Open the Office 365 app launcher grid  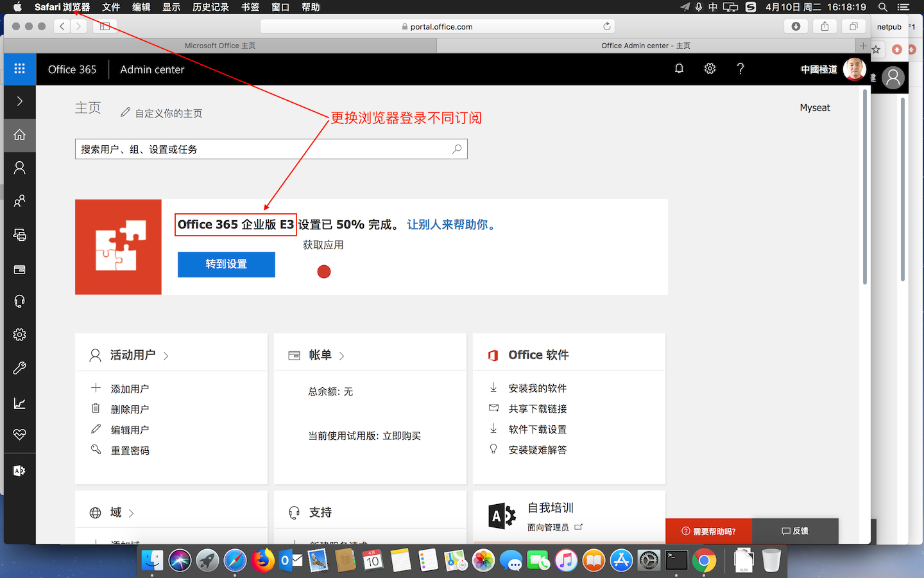click(x=19, y=69)
